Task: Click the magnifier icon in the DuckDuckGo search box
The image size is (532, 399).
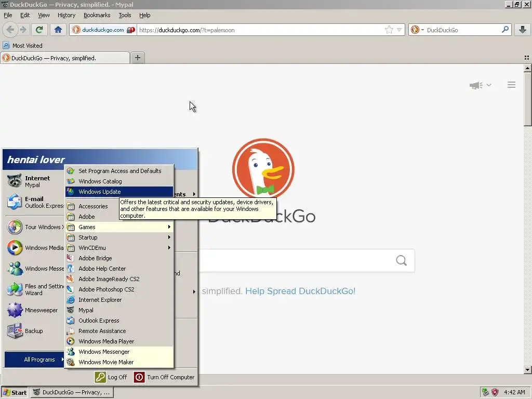Action: click(401, 261)
